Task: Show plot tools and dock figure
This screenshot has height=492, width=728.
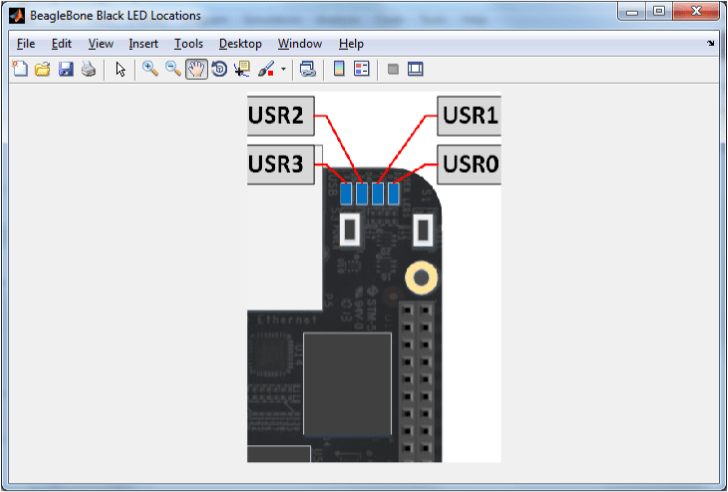Action: (416, 69)
